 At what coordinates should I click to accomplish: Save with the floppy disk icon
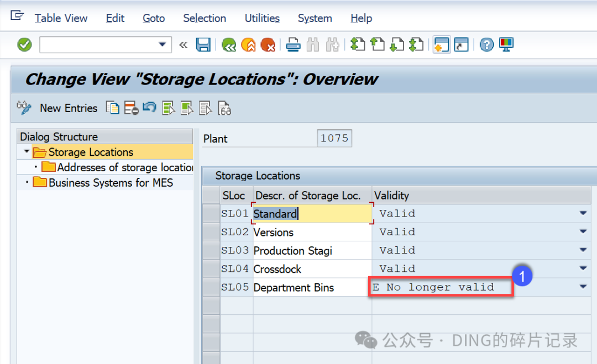[x=203, y=45]
